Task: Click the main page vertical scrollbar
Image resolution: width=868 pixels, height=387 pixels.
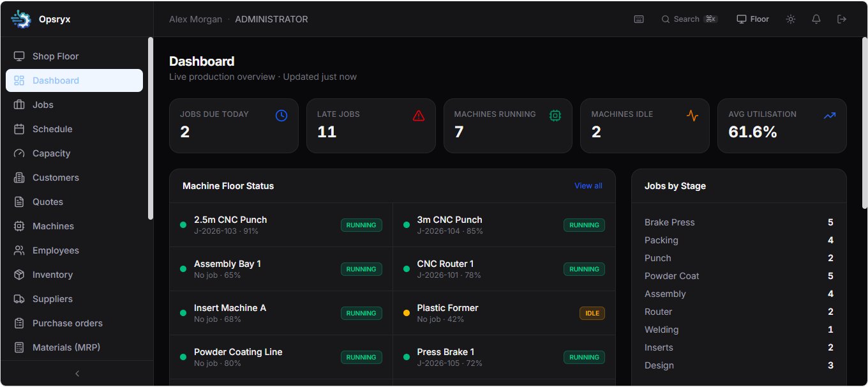Action: pos(865,123)
